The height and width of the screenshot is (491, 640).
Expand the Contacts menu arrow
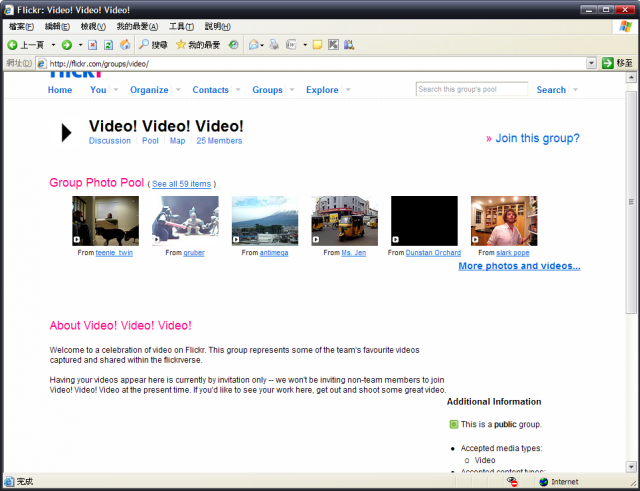[x=238, y=90]
